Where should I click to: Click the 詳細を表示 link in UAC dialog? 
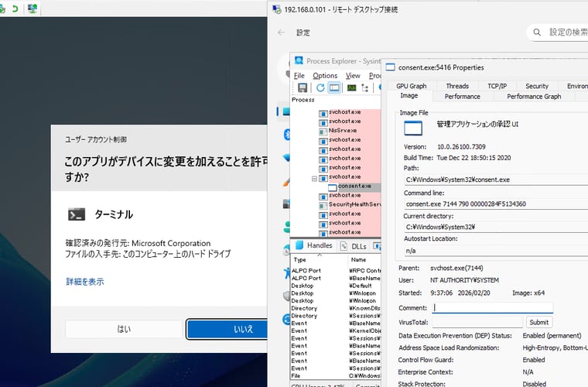[85, 282]
